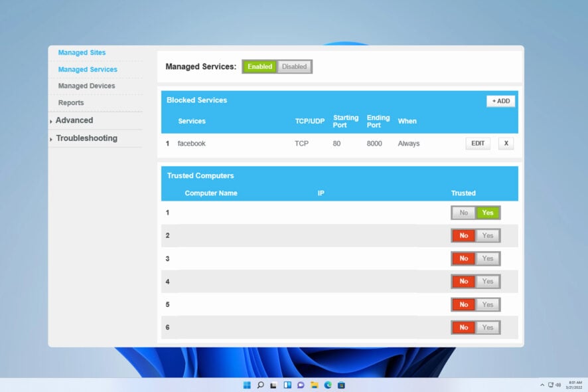The width and height of the screenshot is (588, 392).
Task: Set Managed Services to Enabled
Action: coord(259,66)
